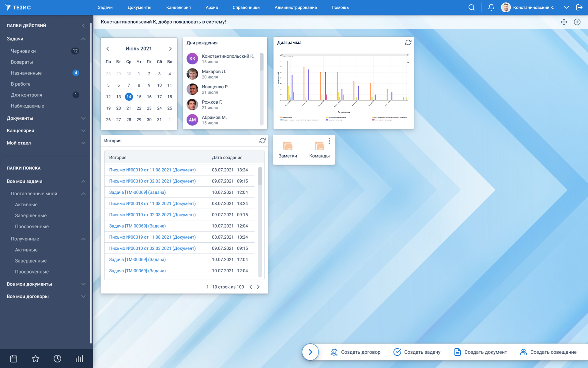The image size is (588, 368).
Task: Open Письмо №00018 от 11.08.2021 link
Action: coord(152,204)
